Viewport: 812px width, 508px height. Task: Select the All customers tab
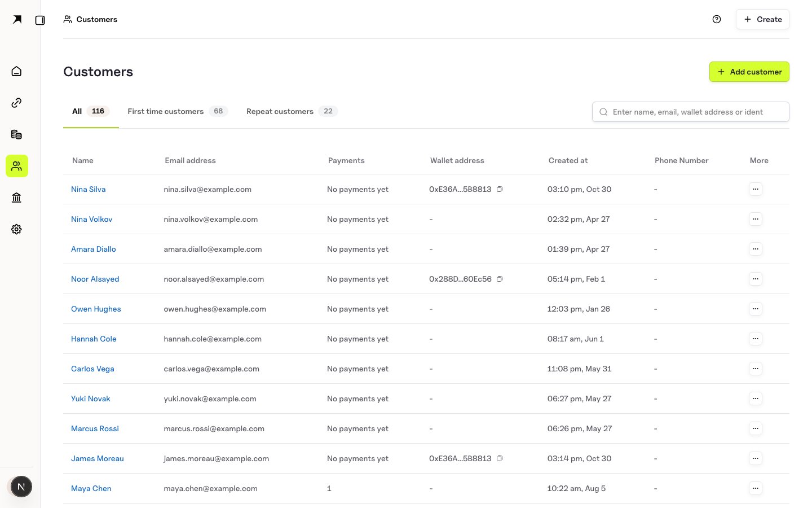coord(91,111)
